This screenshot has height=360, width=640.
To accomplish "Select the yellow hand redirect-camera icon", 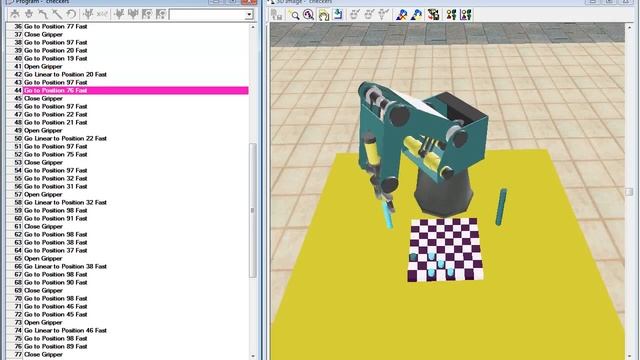I will pyautogui.click(x=324, y=15).
